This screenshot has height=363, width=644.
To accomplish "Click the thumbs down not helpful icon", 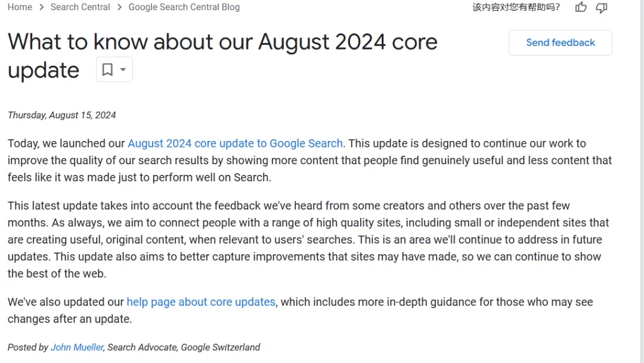I will point(602,7).
